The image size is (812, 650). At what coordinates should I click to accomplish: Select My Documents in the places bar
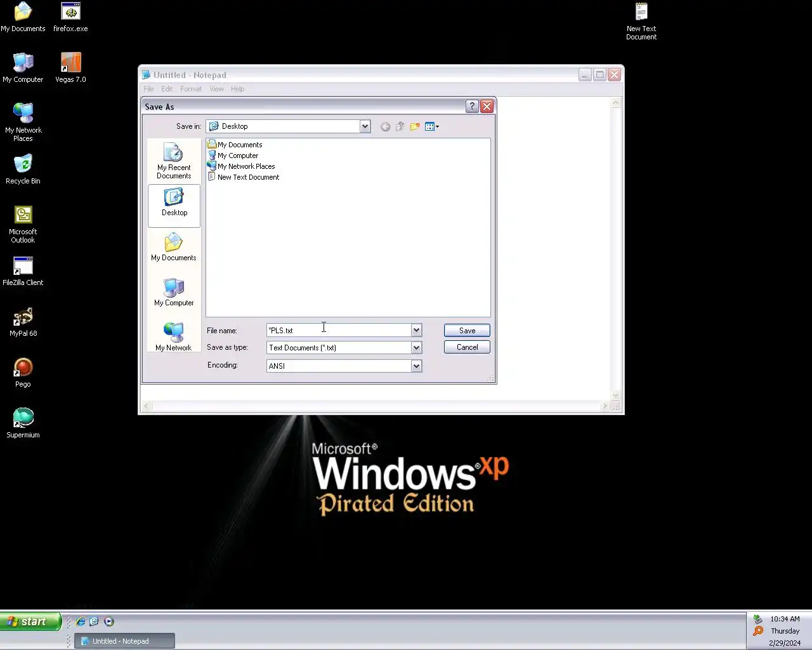pos(174,248)
